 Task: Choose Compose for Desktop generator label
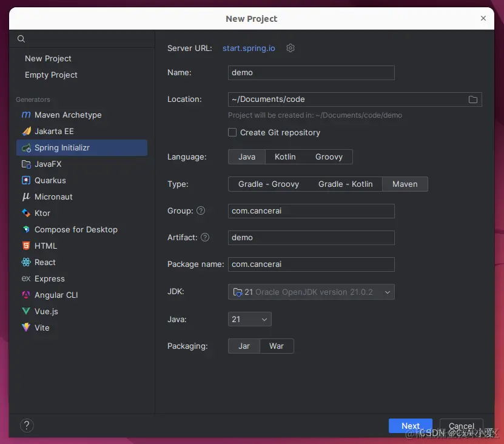(x=76, y=229)
